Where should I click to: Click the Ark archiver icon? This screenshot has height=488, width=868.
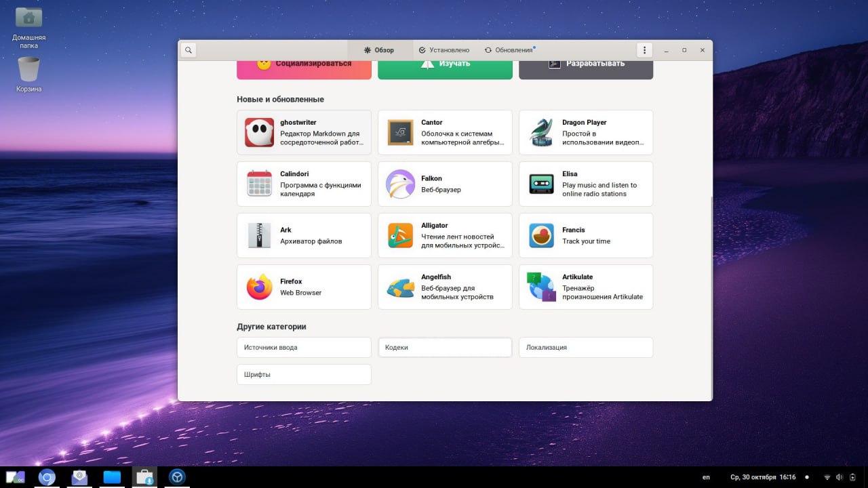tap(259, 235)
